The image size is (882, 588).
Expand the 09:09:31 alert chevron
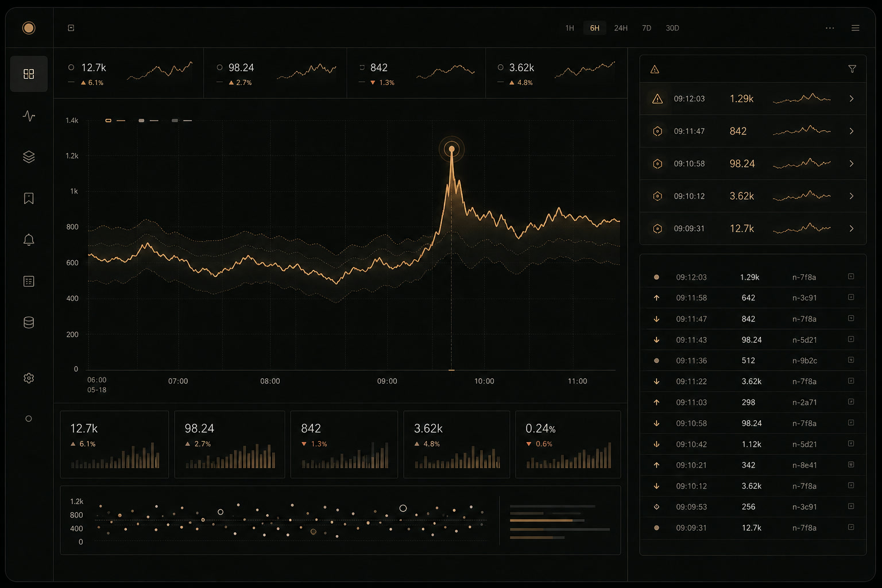[x=852, y=229]
